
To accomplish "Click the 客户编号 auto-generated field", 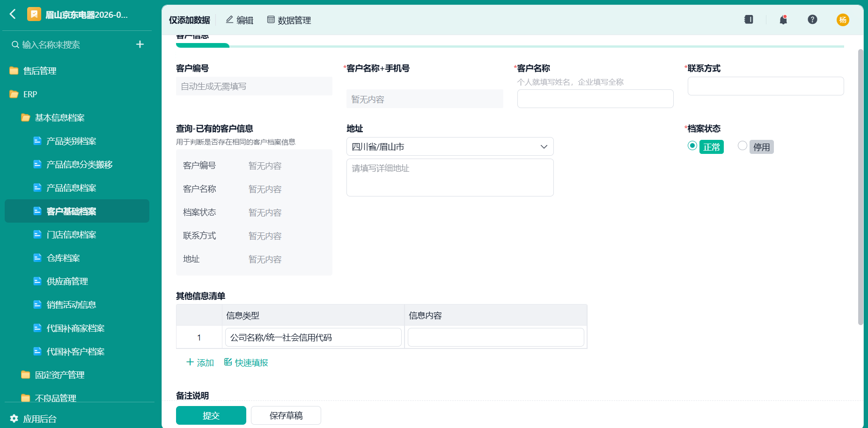I will pyautogui.click(x=254, y=86).
